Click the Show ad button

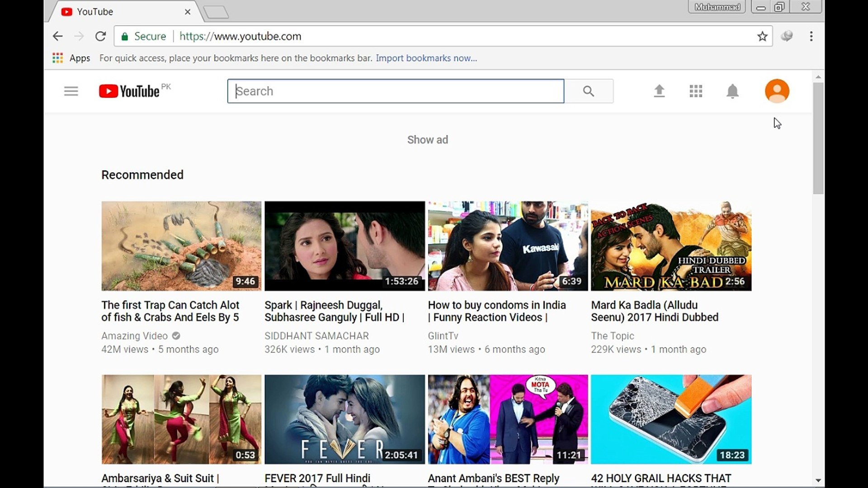click(x=427, y=140)
